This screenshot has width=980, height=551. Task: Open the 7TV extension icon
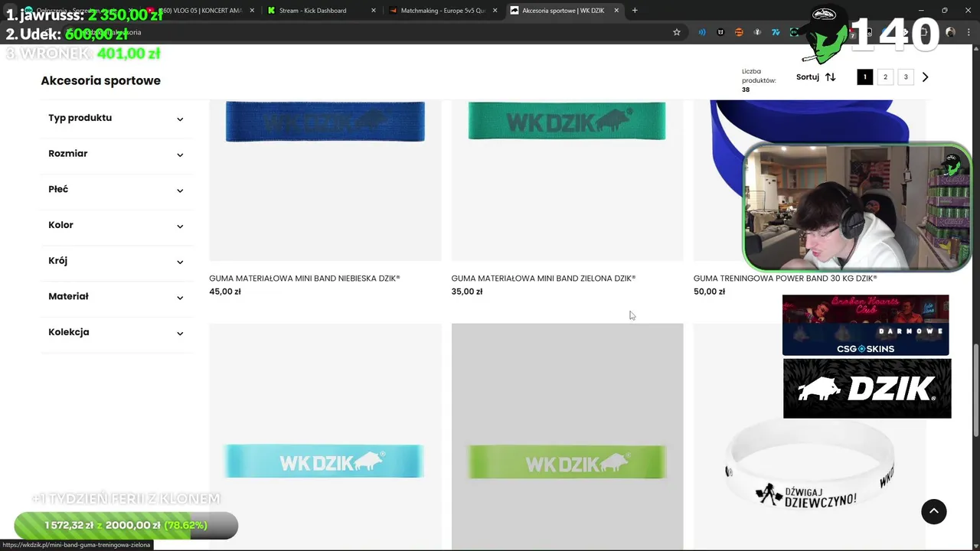(776, 32)
